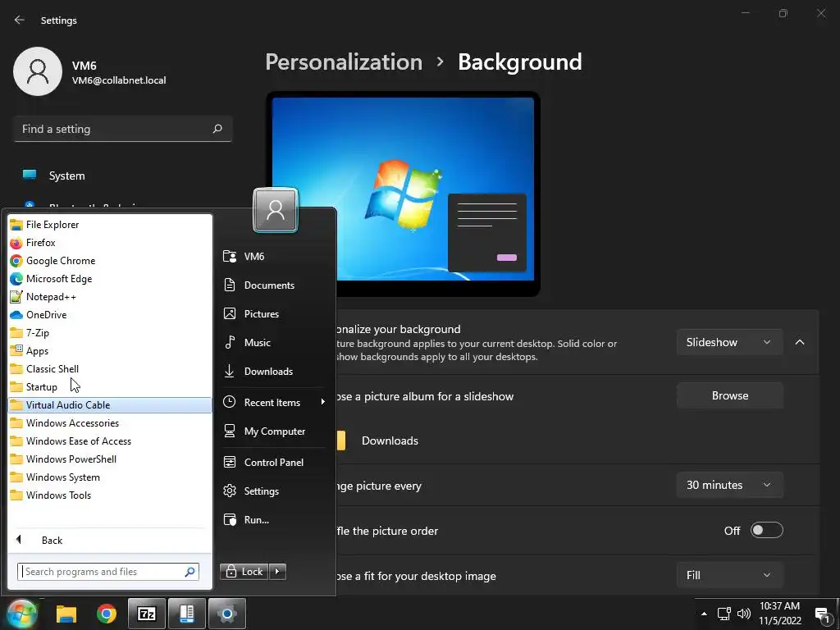Focus the Search programs and files box

tap(108, 572)
